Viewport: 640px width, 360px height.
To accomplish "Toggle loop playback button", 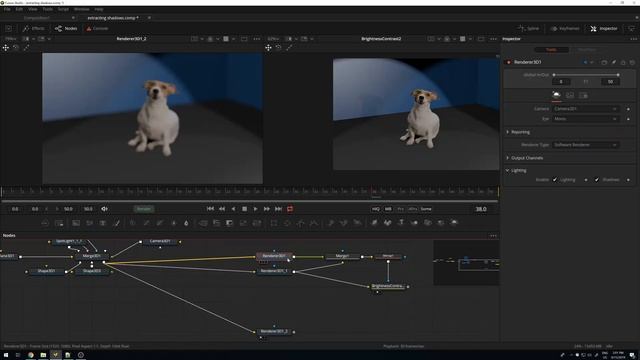I will (x=290, y=209).
